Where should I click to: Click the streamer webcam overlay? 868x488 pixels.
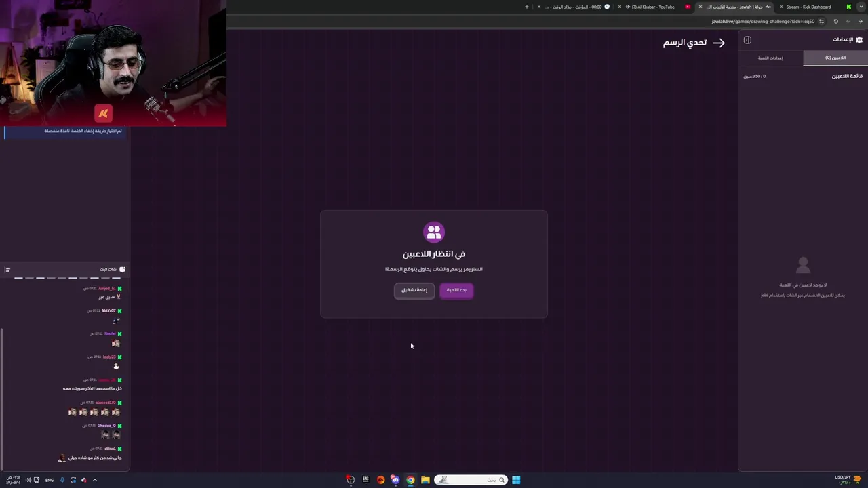[x=113, y=63]
